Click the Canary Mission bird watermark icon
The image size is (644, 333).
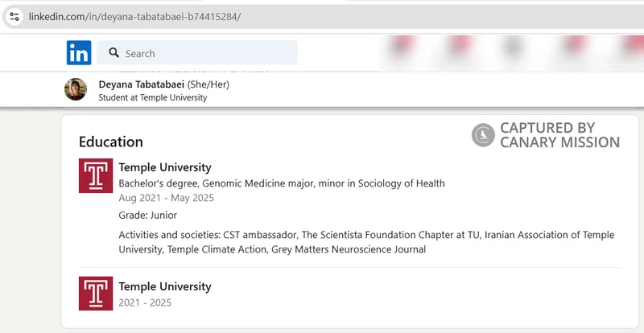[x=483, y=134]
